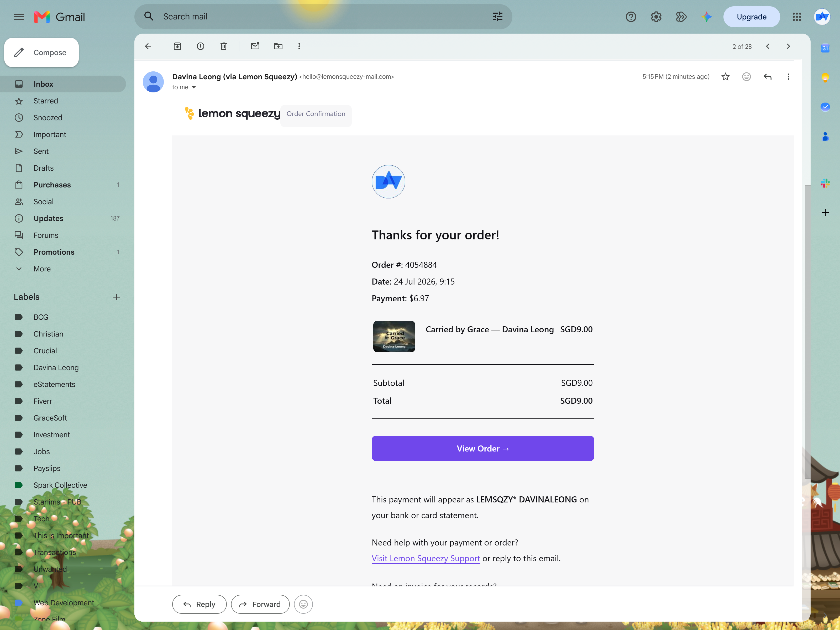Go to the newer email arrow
Screen dimensions: 840x630
pos(768,46)
